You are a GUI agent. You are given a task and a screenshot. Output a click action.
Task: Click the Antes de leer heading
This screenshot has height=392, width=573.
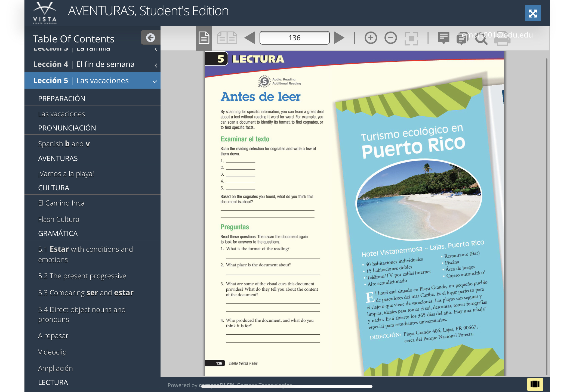[x=260, y=97]
